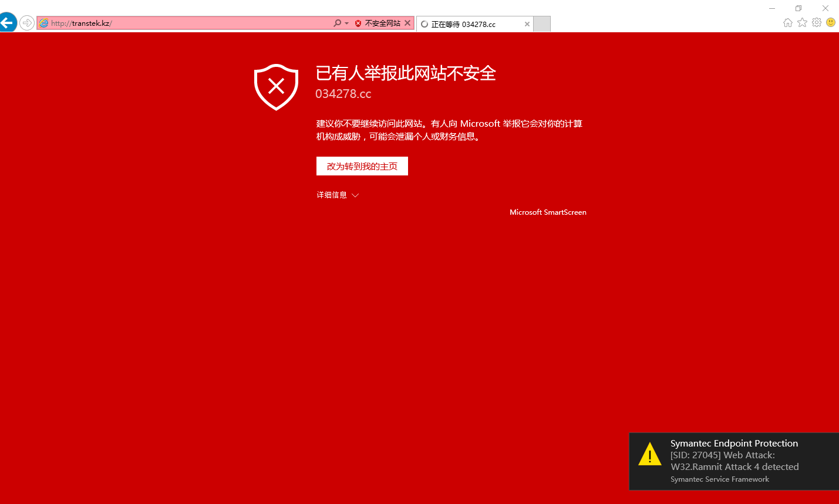Stop loading with the address bar X
839x504 pixels.
[407, 23]
